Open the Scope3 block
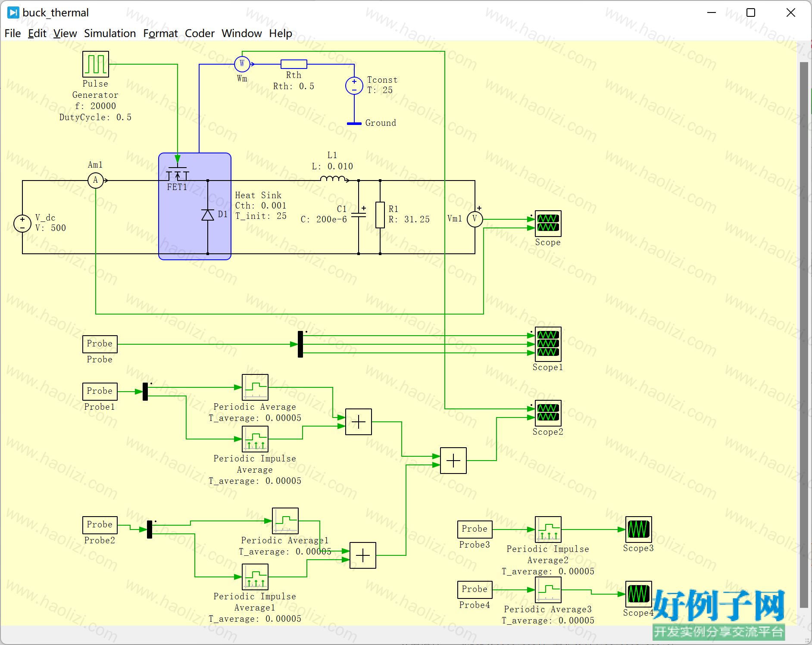This screenshot has height=645, width=812. [639, 530]
